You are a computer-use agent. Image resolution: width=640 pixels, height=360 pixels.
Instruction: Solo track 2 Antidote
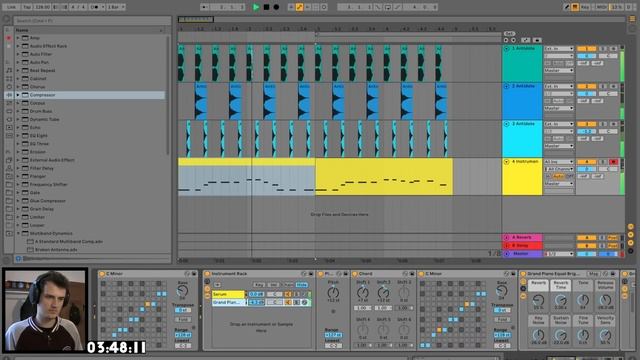[x=602, y=86]
